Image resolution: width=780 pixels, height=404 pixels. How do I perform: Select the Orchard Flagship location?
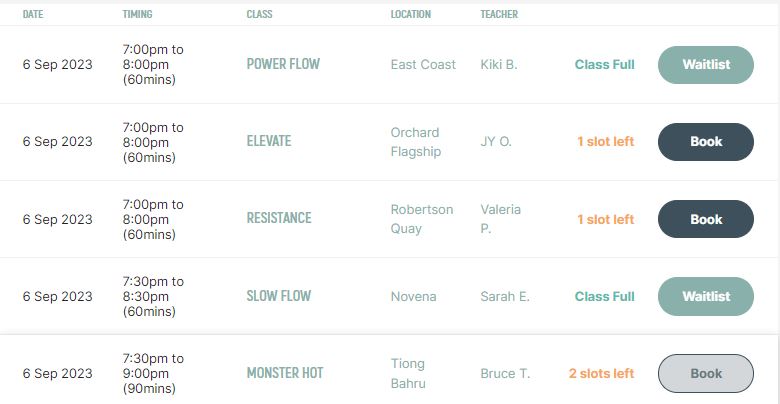pos(415,141)
